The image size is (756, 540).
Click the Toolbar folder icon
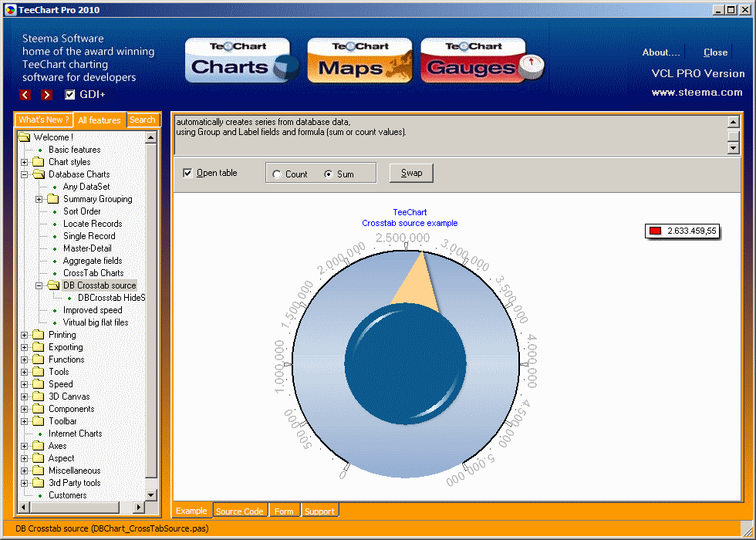point(39,421)
